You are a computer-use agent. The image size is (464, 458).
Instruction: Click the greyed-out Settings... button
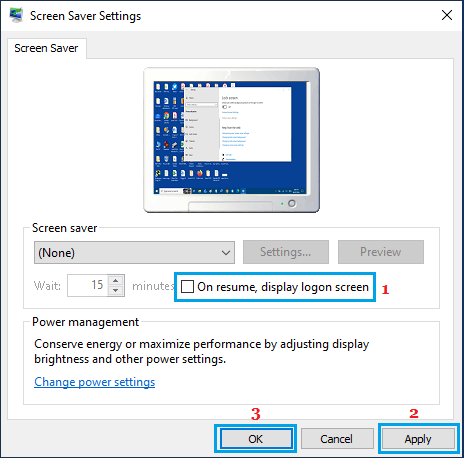point(286,252)
